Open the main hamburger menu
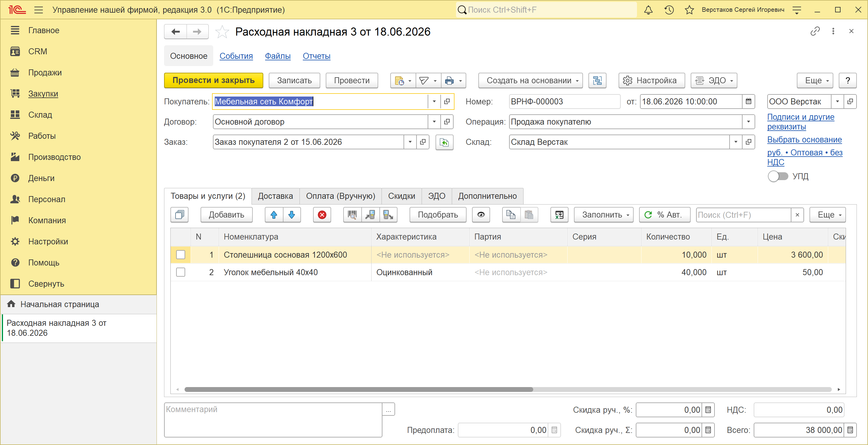The width and height of the screenshot is (868, 445). coord(39,10)
